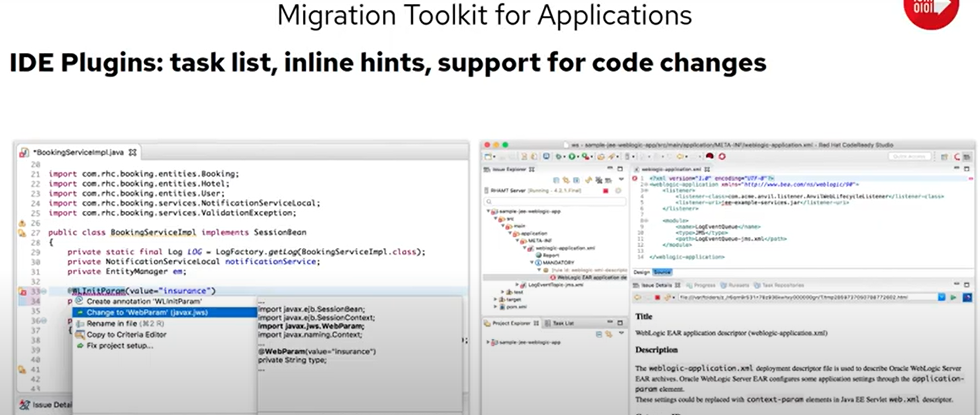Collapse the src folder node
Image resolution: width=980 pixels, height=415 pixels.
(496, 218)
